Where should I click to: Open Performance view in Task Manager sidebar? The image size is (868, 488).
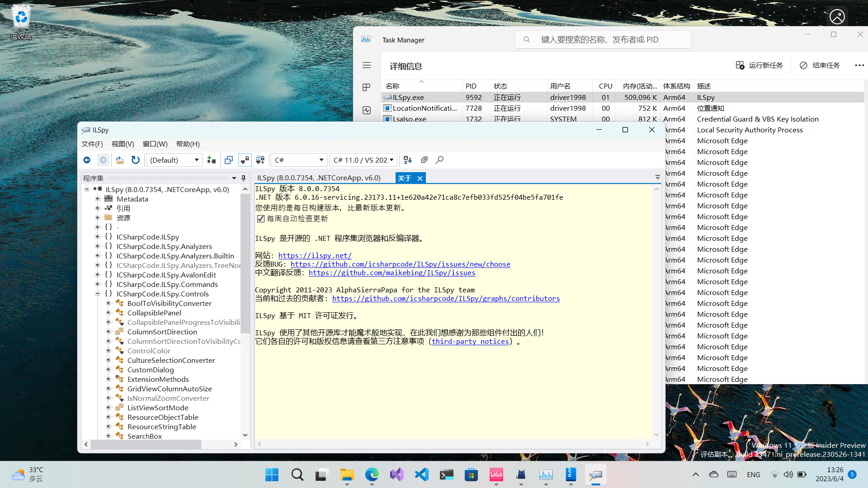[366, 110]
